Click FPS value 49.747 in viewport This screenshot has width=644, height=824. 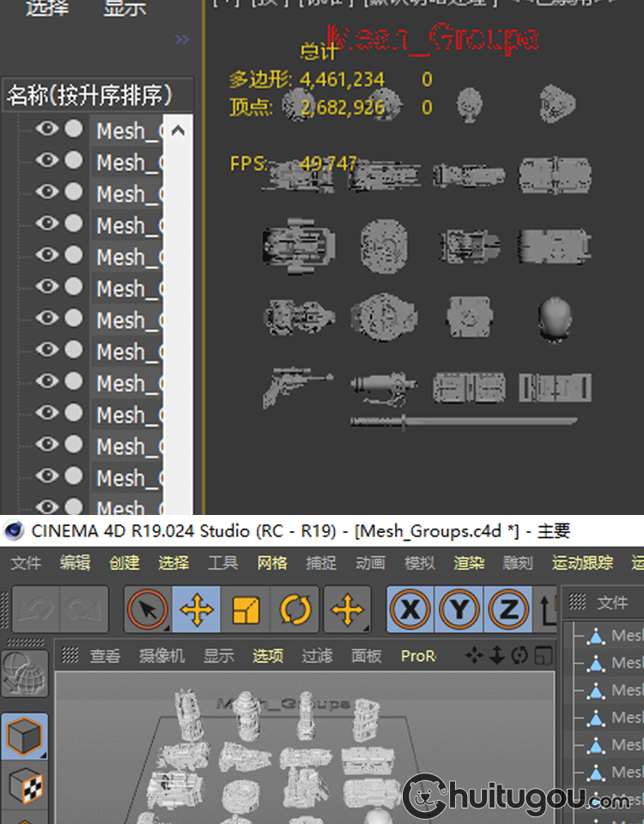click(x=328, y=163)
